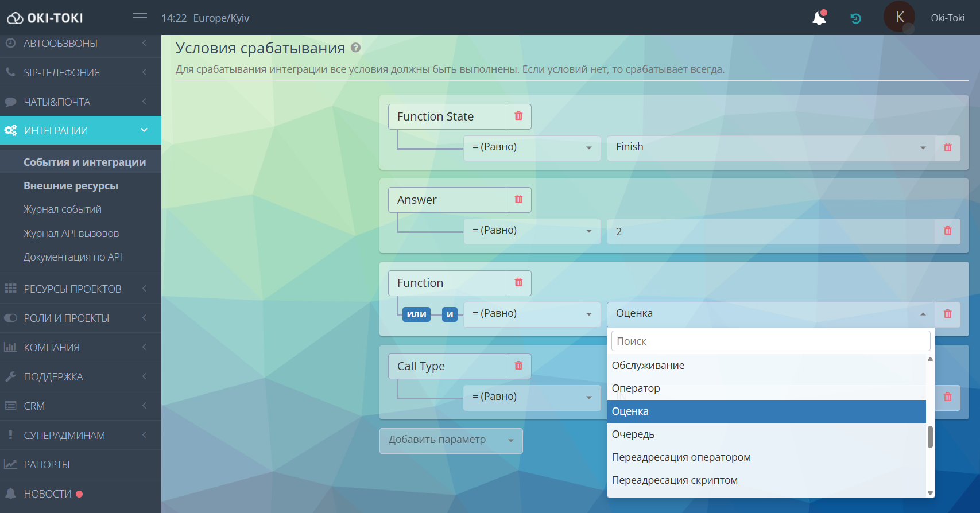This screenshot has width=980, height=513.
Task: Open the Добавить параметр dropdown
Action: pos(451,441)
